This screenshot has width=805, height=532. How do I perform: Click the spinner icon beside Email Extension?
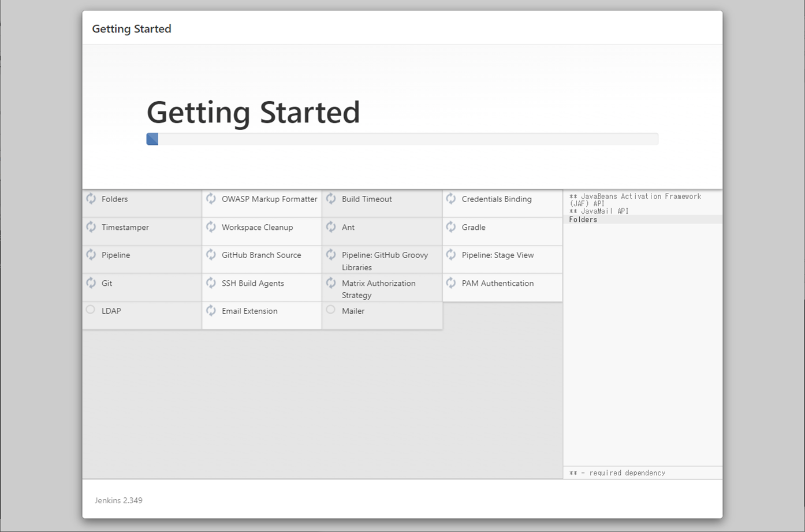[x=211, y=311]
